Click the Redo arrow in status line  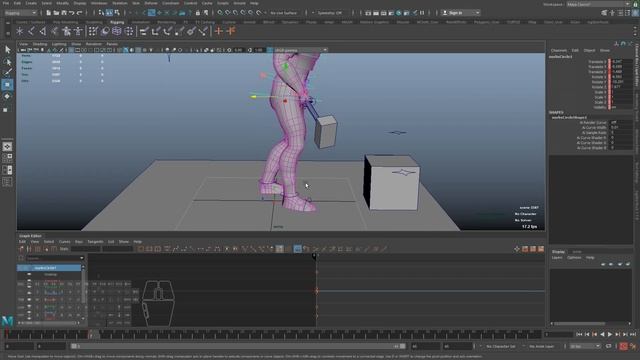click(80, 13)
